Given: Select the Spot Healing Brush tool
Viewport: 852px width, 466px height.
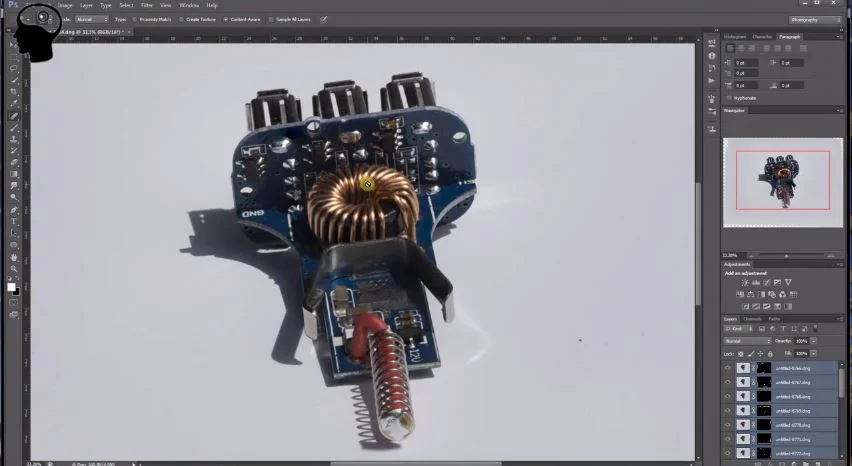Looking at the screenshot, I should pos(14,116).
